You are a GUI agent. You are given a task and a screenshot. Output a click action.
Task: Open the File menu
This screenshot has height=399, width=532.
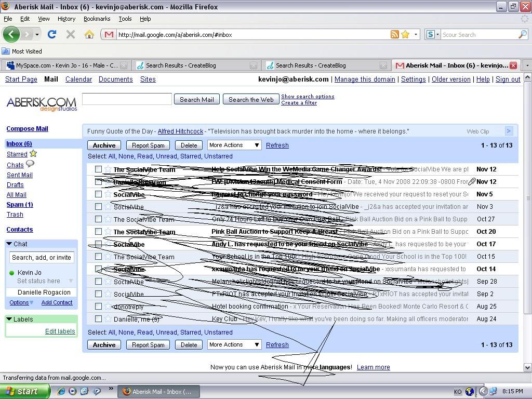tap(8, 19)
